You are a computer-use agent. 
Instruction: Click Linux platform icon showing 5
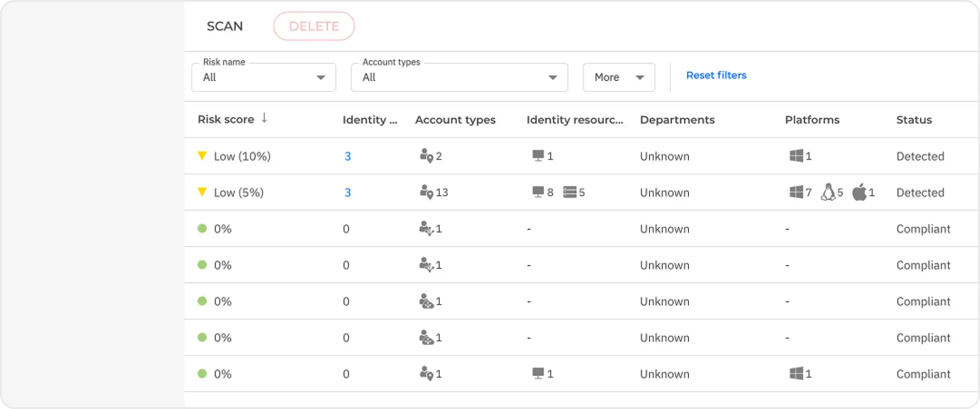click(x=828, y=192)
